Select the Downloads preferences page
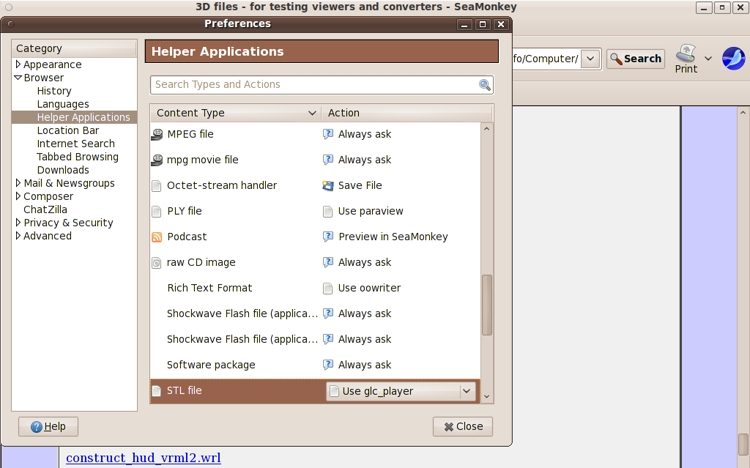Screen dimensions: 750x468 [63, 170]
